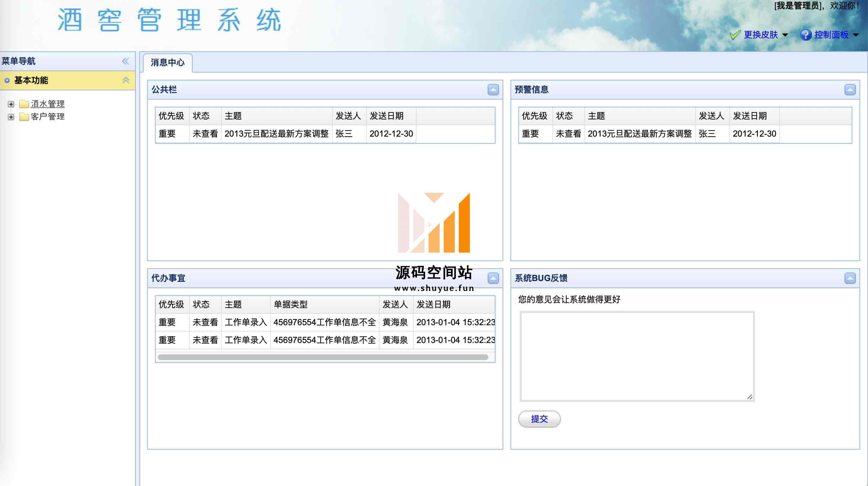Click the 发送日期 column header in 代办事宜
The width and height of the screenshot is (868, 486).
(x=454, y=305)
